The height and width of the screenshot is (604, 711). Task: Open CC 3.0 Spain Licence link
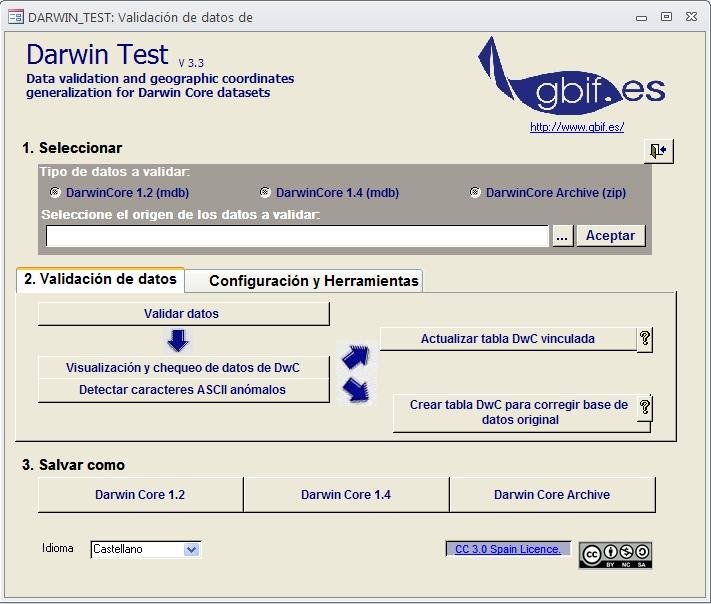coord(508,549)
